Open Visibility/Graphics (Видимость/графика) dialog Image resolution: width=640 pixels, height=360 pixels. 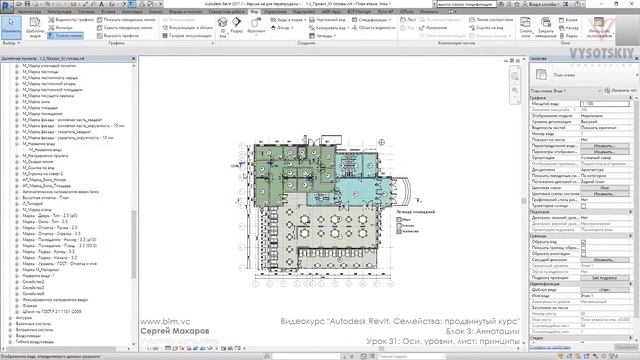point(71,20)
